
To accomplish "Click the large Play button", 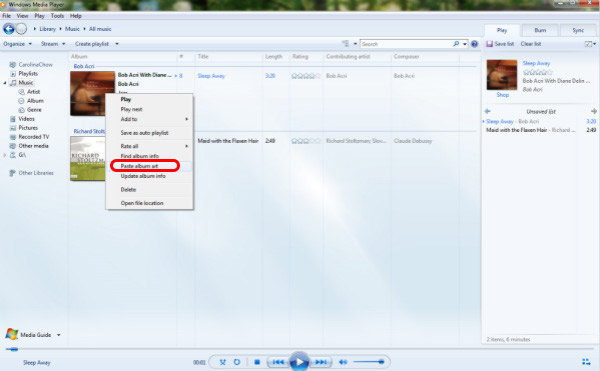I will pos(299,361).
